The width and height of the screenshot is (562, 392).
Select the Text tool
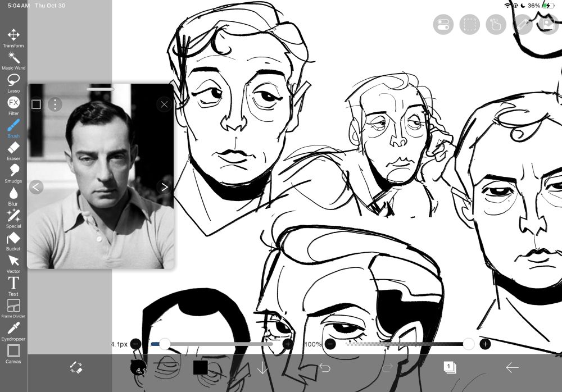pos(13,283)
